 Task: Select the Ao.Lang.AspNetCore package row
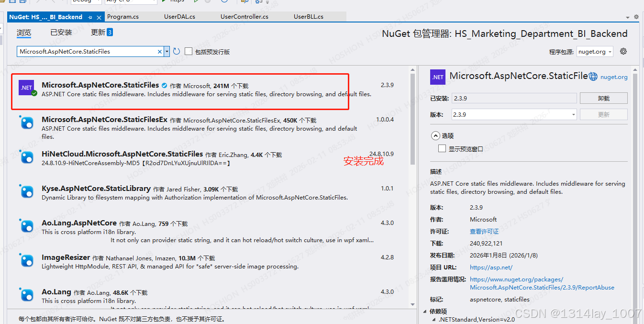coord(208,231)
